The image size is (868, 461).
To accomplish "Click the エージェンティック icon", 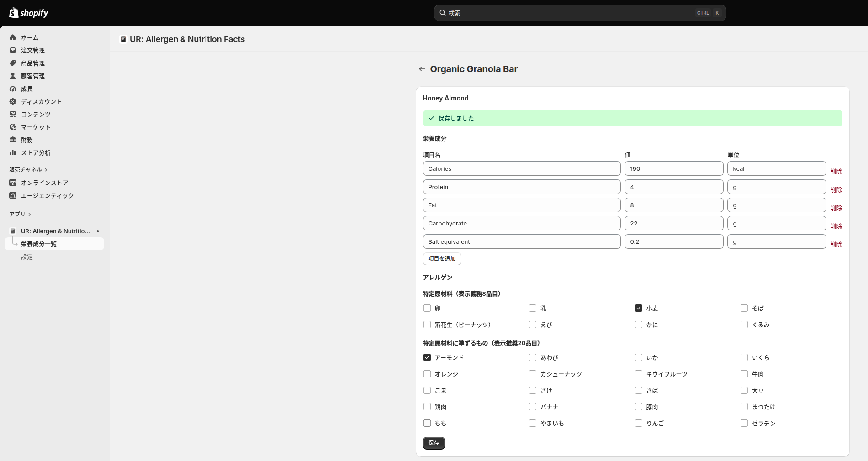I will [x=13, y=195].
